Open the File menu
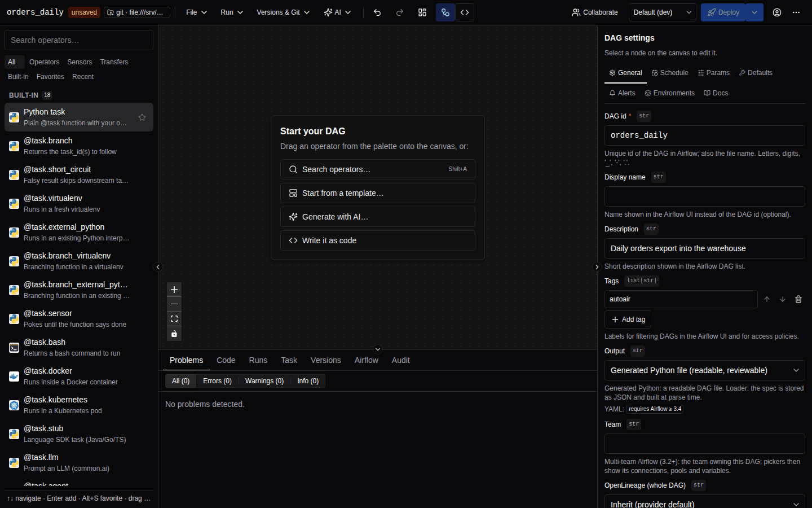Screen dimensions: 812x508 [196, 12]
